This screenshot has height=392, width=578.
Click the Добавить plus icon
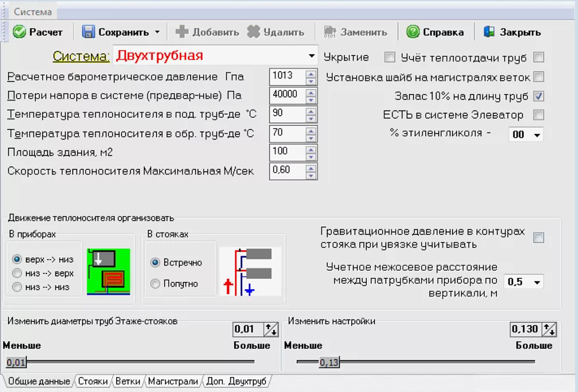tap(182, 32)
